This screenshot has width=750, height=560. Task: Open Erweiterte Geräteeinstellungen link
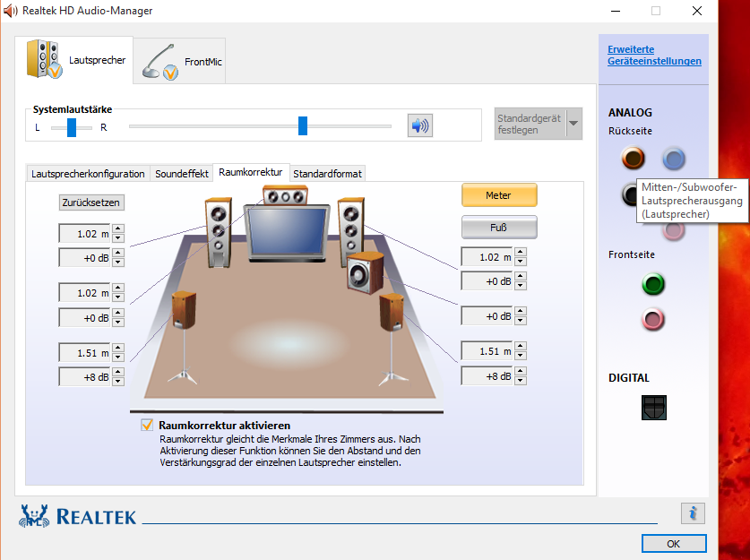pos(654,55)
